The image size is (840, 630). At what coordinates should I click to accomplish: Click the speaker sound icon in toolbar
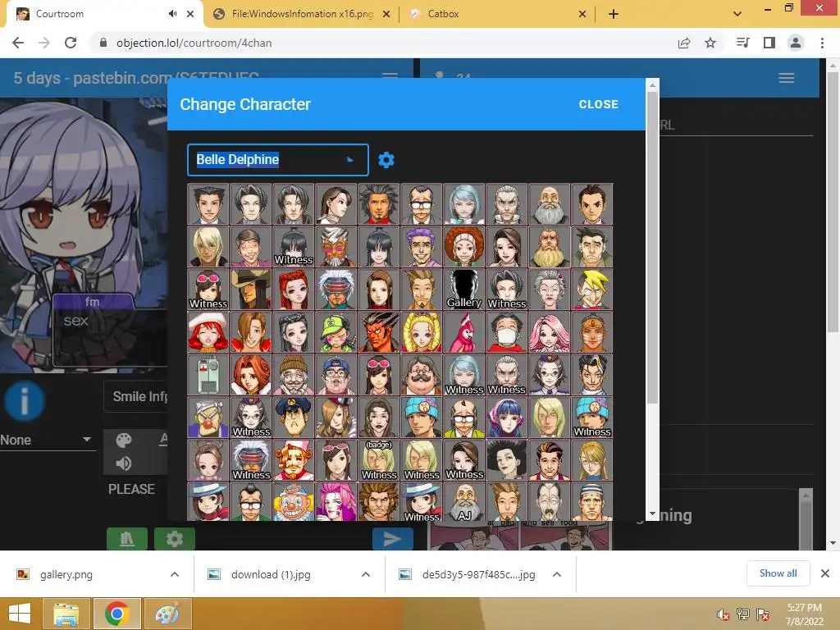click(124, 463)
